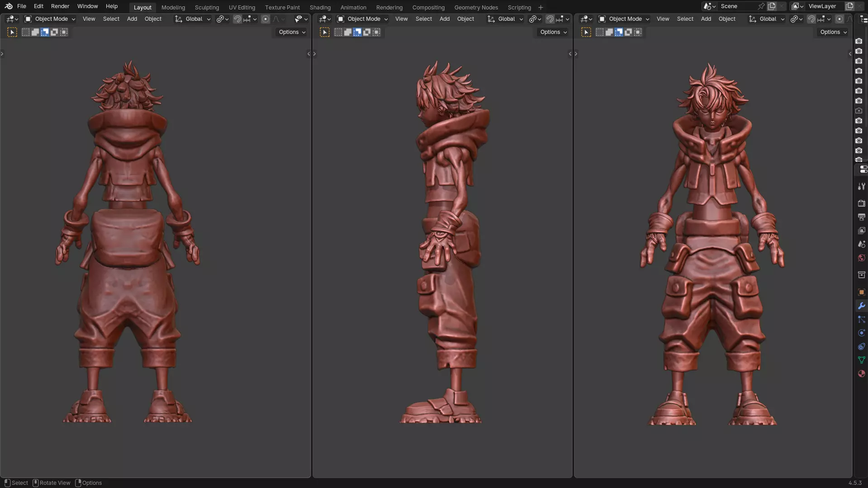The height and width of the screenshot is (488, 868).
Task: Switch to the UV Editing workspace tab
Action: 242,7
